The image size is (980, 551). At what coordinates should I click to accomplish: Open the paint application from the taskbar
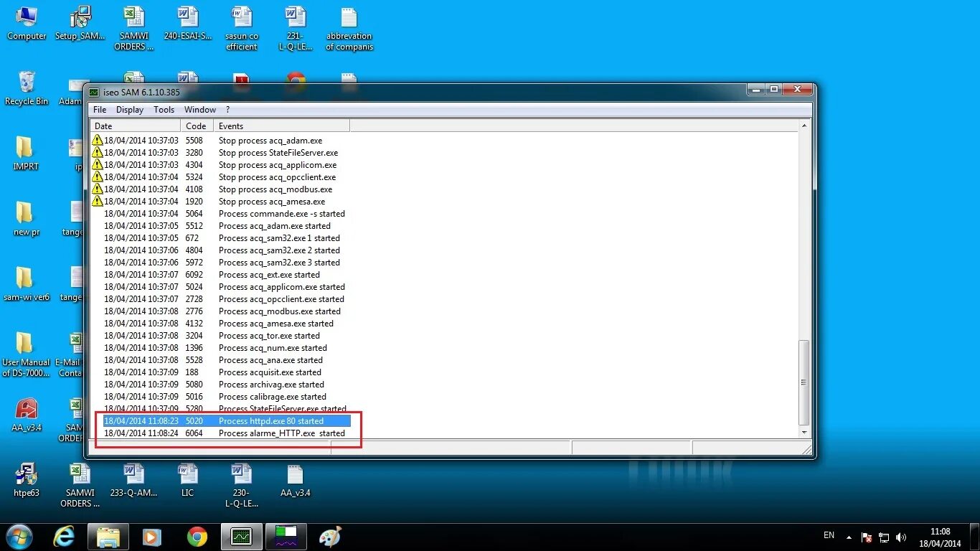(x=330, y=537)
